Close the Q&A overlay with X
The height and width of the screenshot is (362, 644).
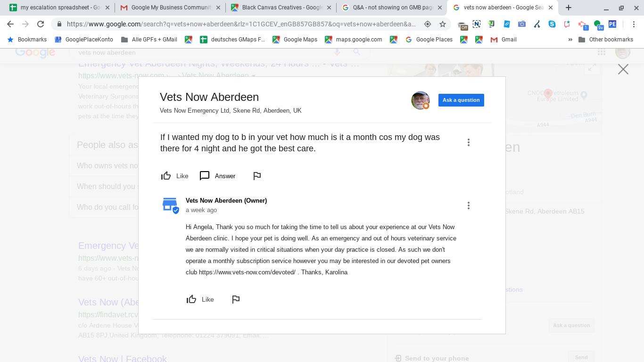623,69
